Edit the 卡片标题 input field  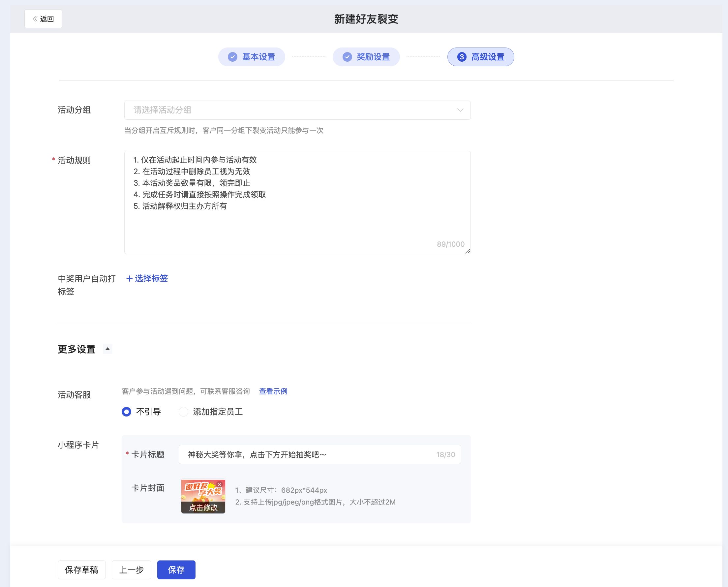[x=320, y=455]
